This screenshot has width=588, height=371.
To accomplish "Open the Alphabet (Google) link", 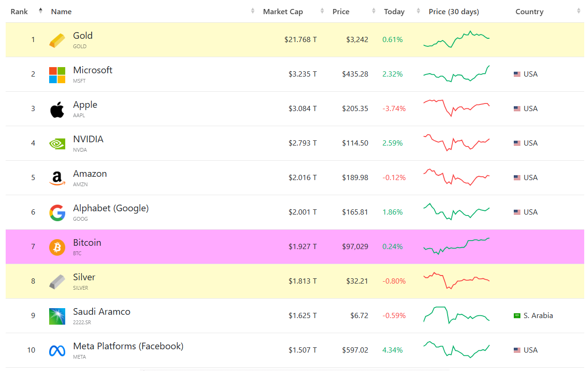I will [x=111, y=208].
